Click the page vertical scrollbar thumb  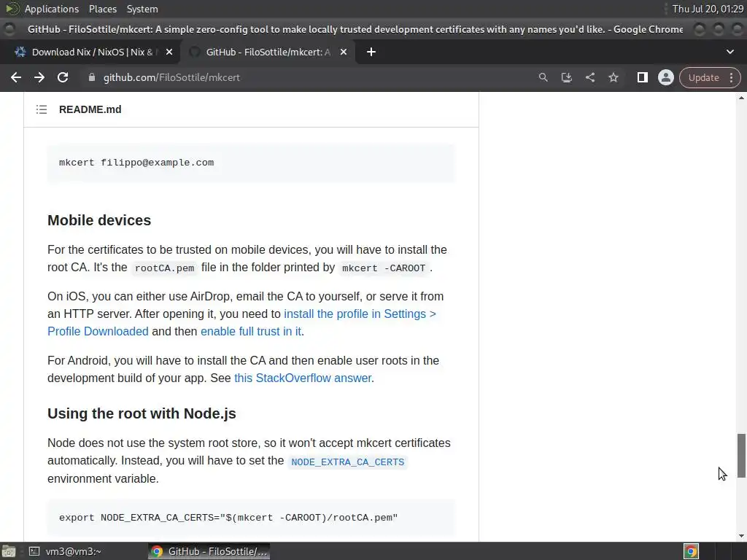click(x=741, y=455)
